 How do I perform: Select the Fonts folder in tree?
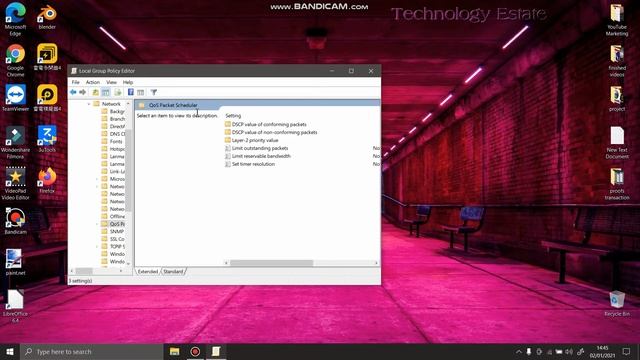coord(112,141)
